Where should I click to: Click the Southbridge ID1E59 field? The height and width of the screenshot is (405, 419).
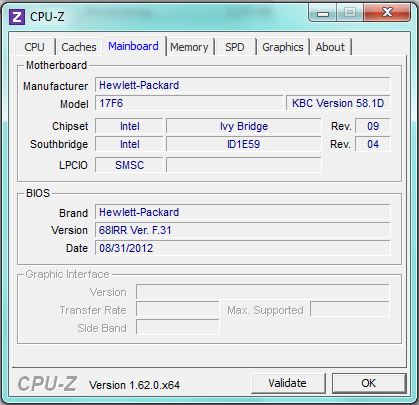(244, 144)
